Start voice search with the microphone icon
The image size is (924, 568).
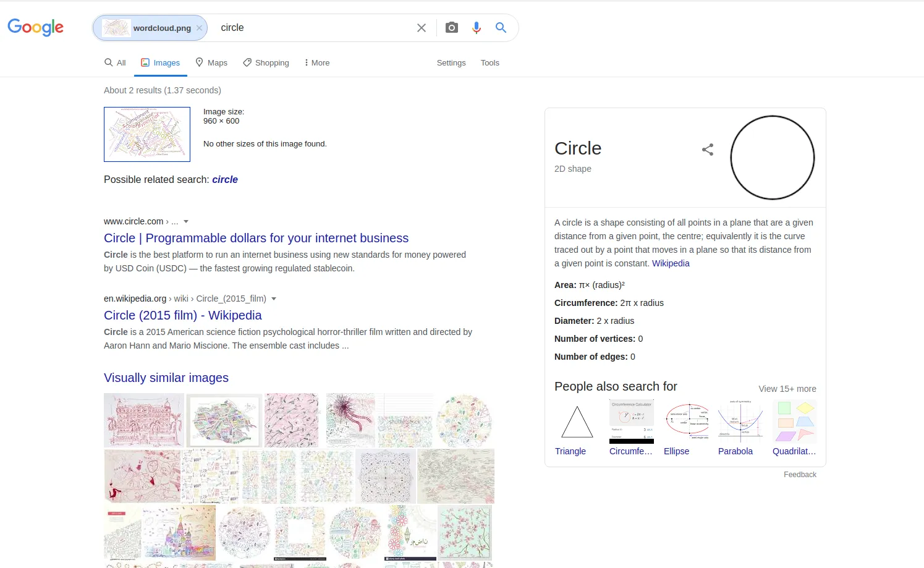click(477, 28)
